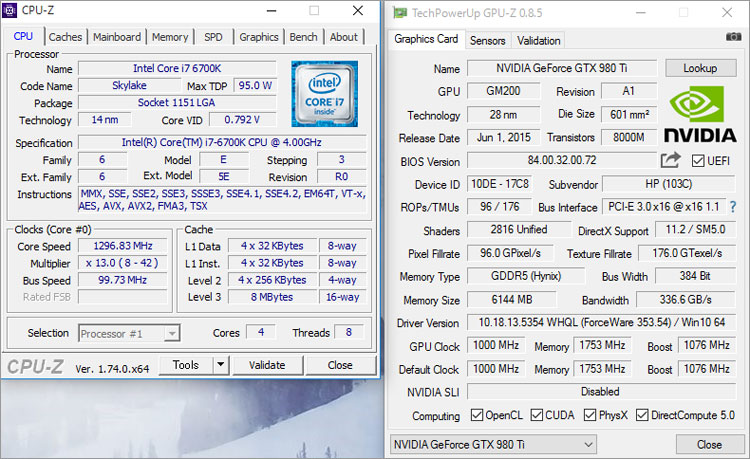
Task: Click the GPU-Z screenshot camera icon
Action: coord(734,37)
